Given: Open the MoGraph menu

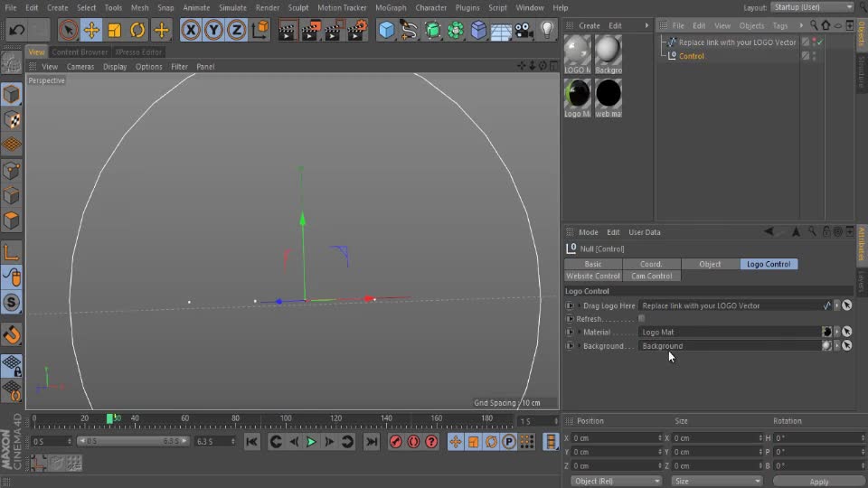Looking at the screenshot, I should pyautogui.click(x=391, y=8).
